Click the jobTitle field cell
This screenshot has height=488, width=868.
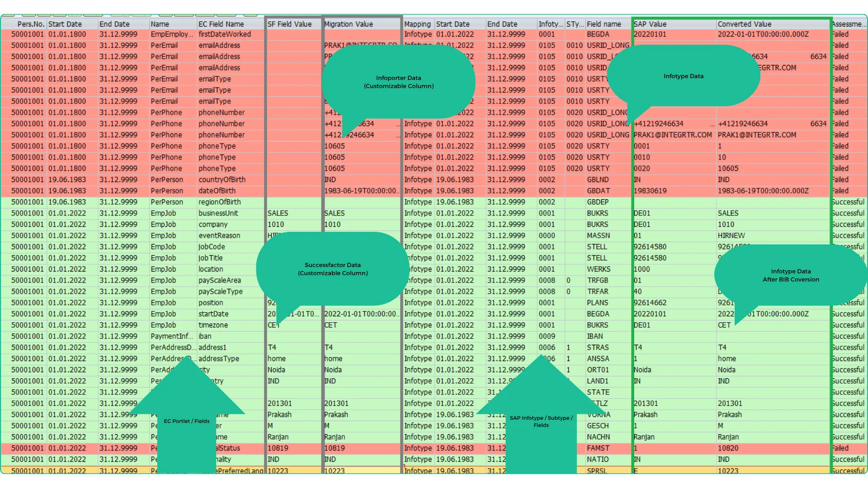231,258
